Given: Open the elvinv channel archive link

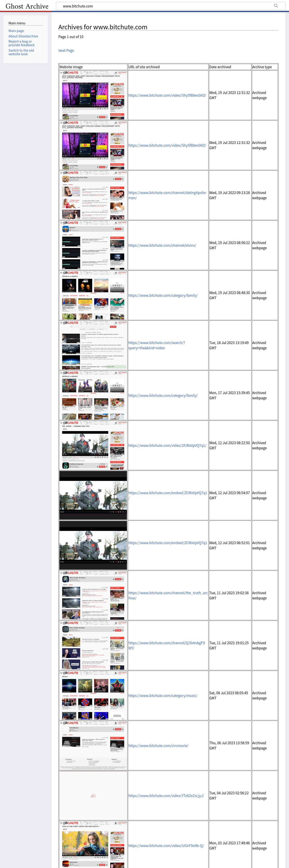Looking at the screenshot, I should [x=162, y=245].
